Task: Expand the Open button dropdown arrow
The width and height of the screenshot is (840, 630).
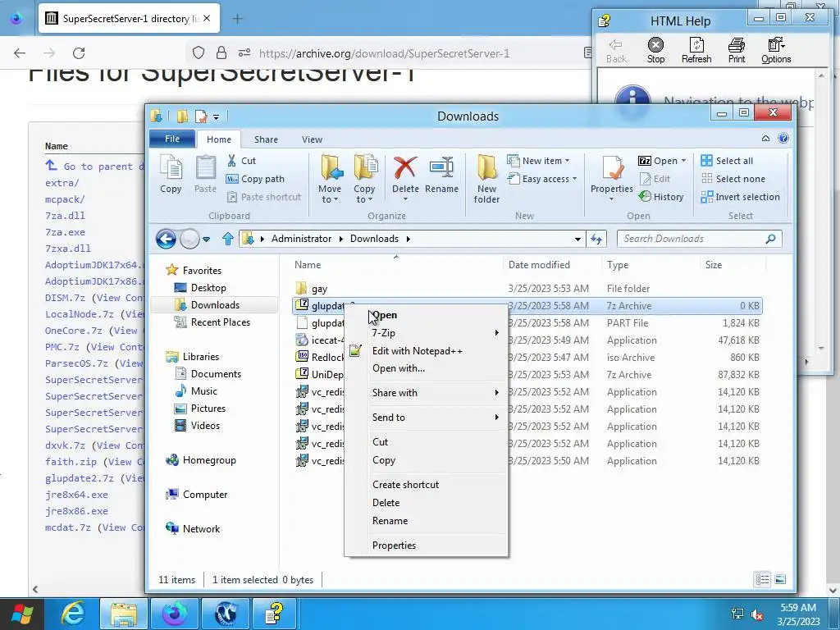Action: (683, 161)
